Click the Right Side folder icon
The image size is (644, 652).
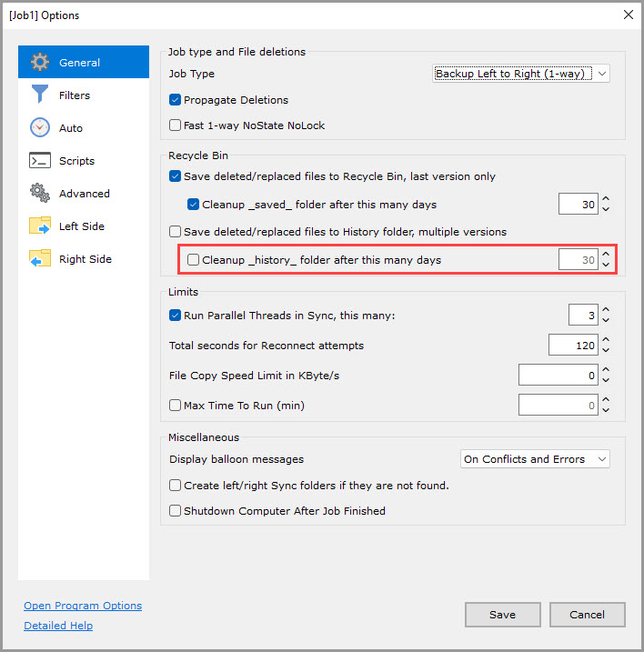[39, 259]
